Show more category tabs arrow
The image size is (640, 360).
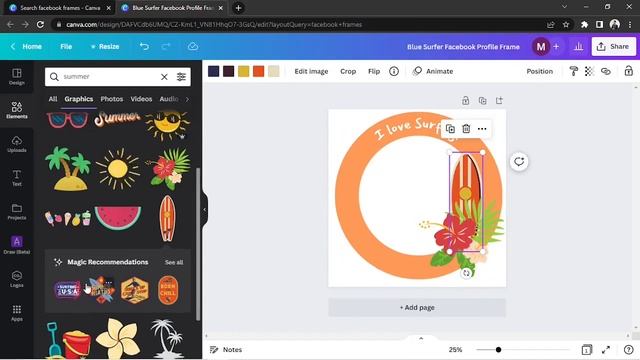point(187,99)
